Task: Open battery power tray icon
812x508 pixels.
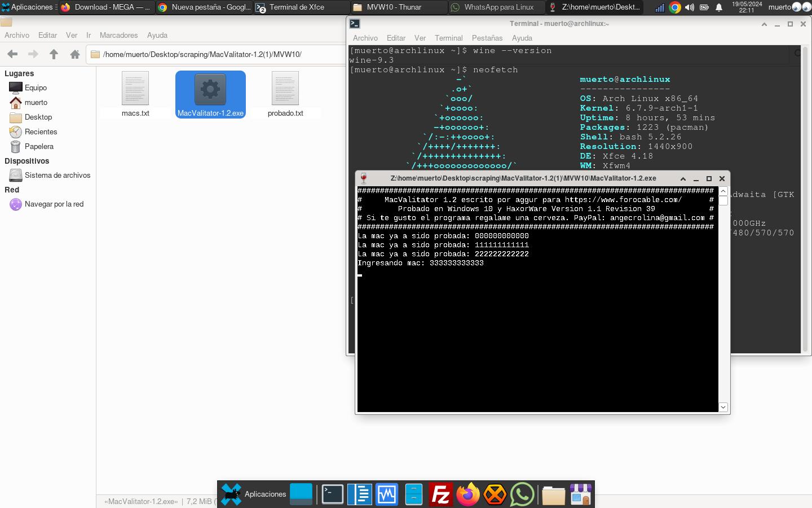Action: [x=704, y=7]
